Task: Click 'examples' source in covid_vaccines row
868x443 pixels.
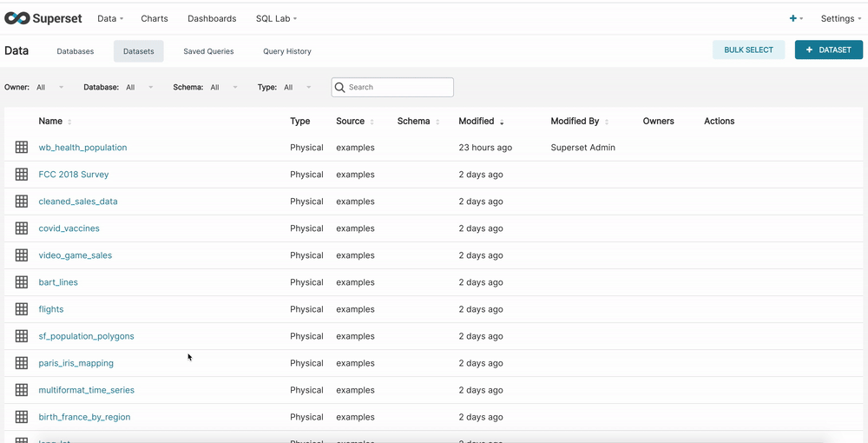Action: point(355,228)
